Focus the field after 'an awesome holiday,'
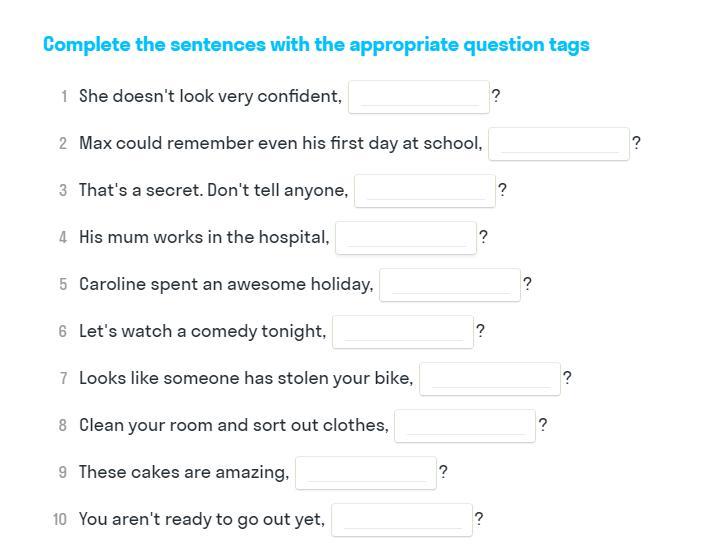The width and height of the screenshot is (720, 557). (x=450, y=285)
